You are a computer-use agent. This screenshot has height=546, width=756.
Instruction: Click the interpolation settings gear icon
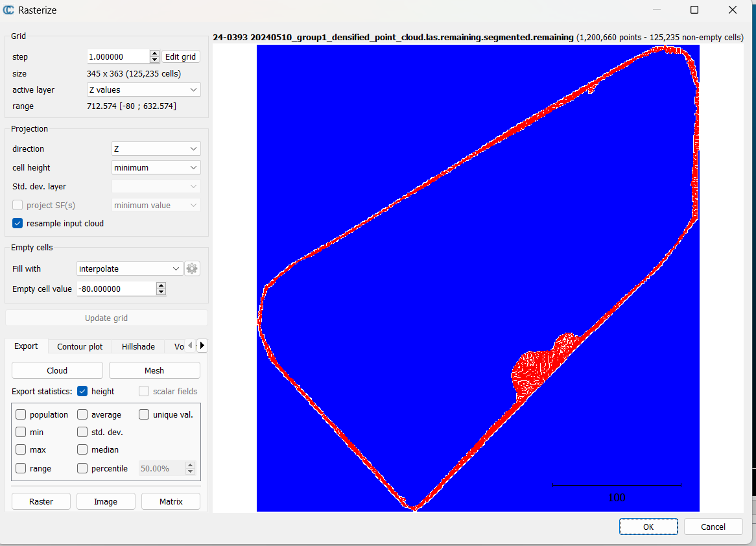pos(192,268)
